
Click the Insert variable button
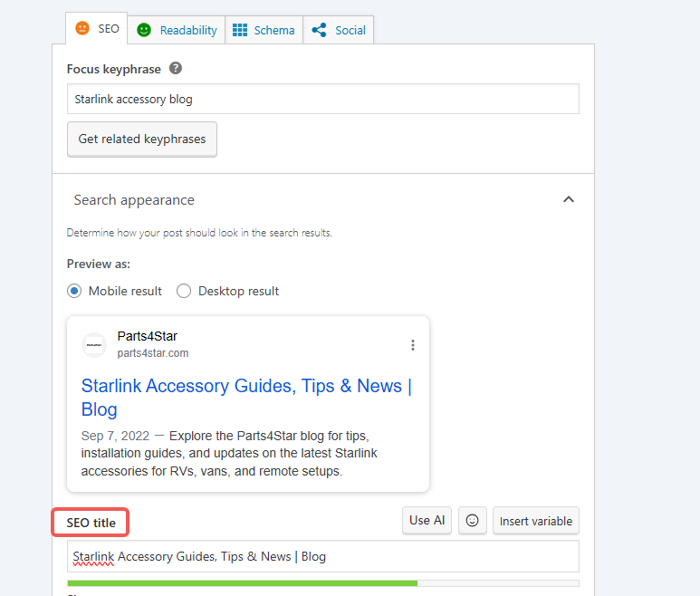pos(536,521)
